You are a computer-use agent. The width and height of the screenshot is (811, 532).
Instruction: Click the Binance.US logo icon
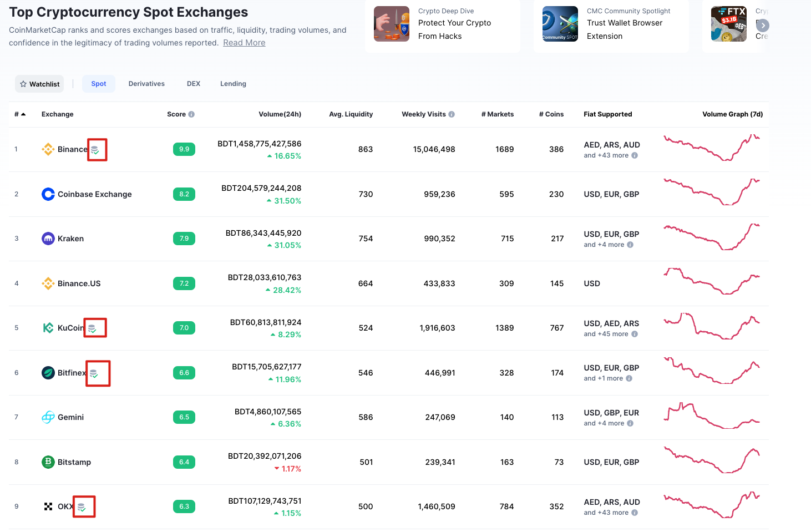tap(48, 283)
